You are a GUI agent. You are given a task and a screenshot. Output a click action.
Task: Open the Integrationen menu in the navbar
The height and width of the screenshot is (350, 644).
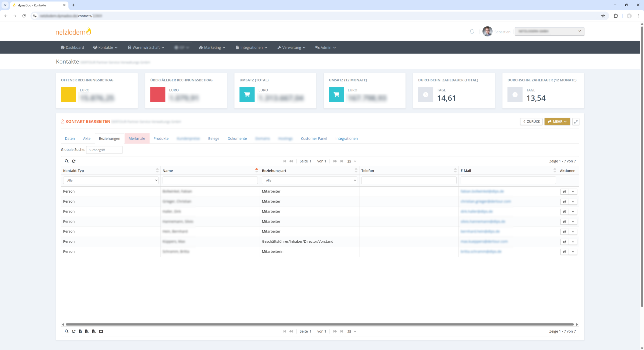[x=251, y=48]
